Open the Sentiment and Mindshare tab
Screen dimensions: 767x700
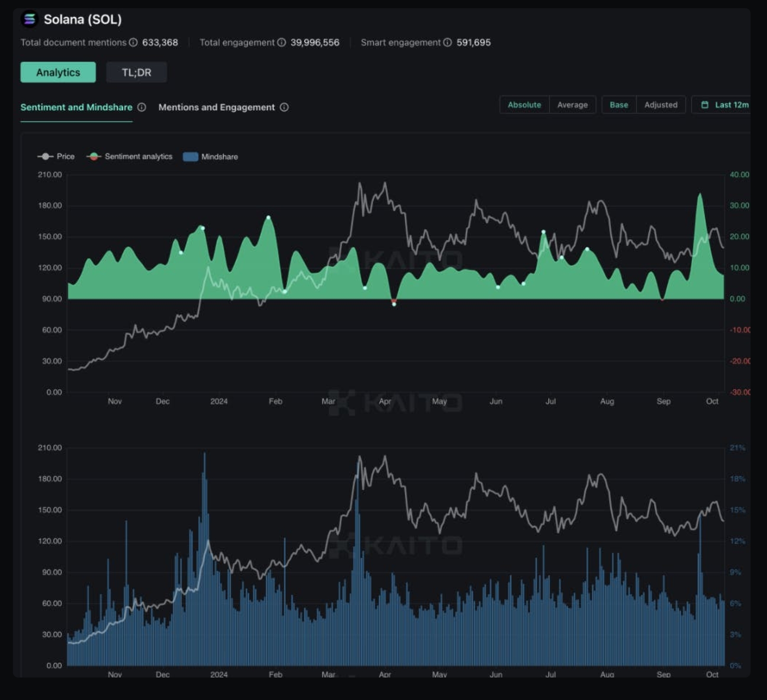[76, 107]
